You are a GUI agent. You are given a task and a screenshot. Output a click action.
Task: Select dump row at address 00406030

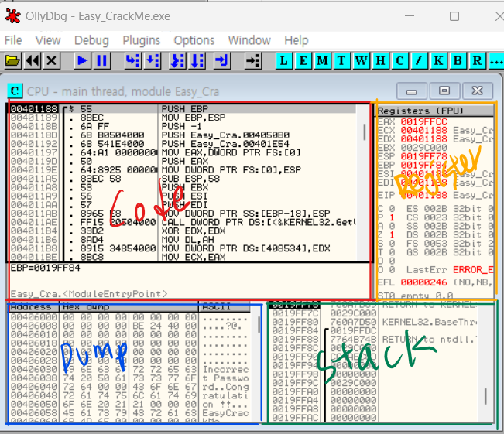point(129,370)
